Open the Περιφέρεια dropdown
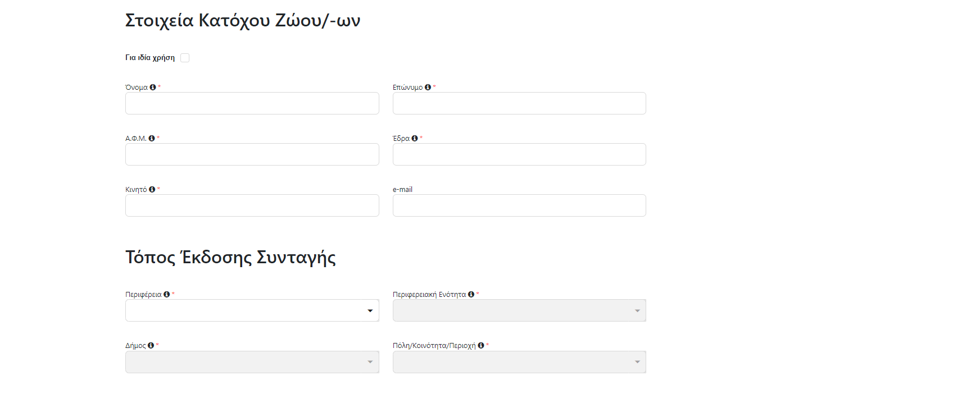 252,310
